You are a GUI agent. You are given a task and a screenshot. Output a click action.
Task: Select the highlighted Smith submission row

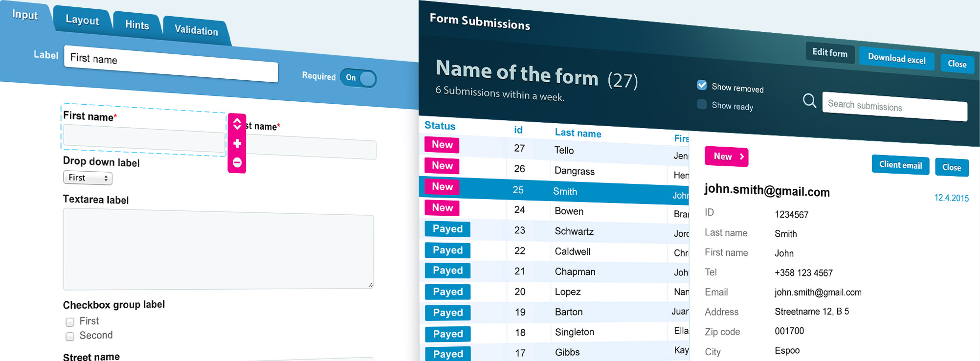click(x=554, y=190)
